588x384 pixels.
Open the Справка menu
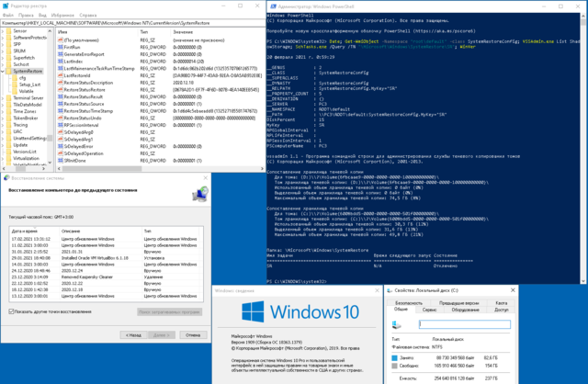tap(88, 16)
